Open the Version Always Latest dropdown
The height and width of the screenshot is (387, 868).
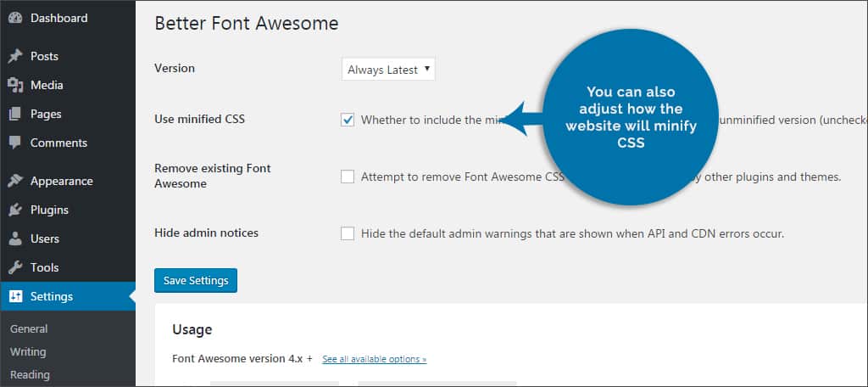(388, 70)
